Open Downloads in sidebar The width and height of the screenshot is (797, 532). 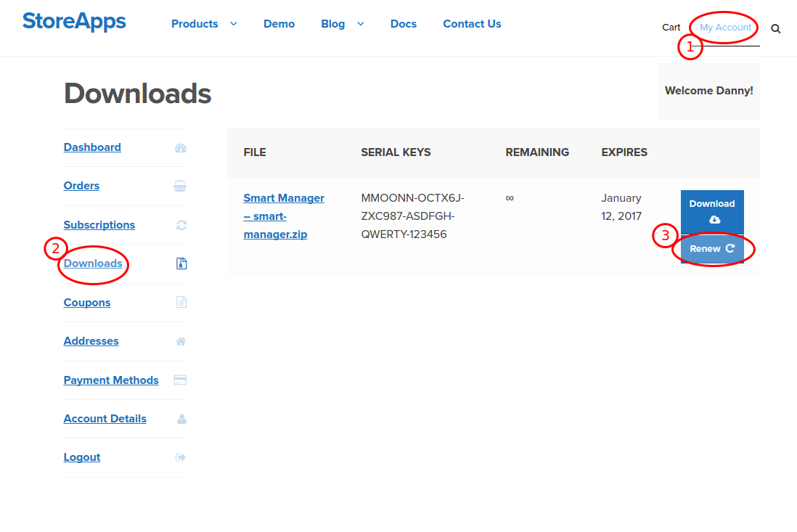click(x=93, y=263)
